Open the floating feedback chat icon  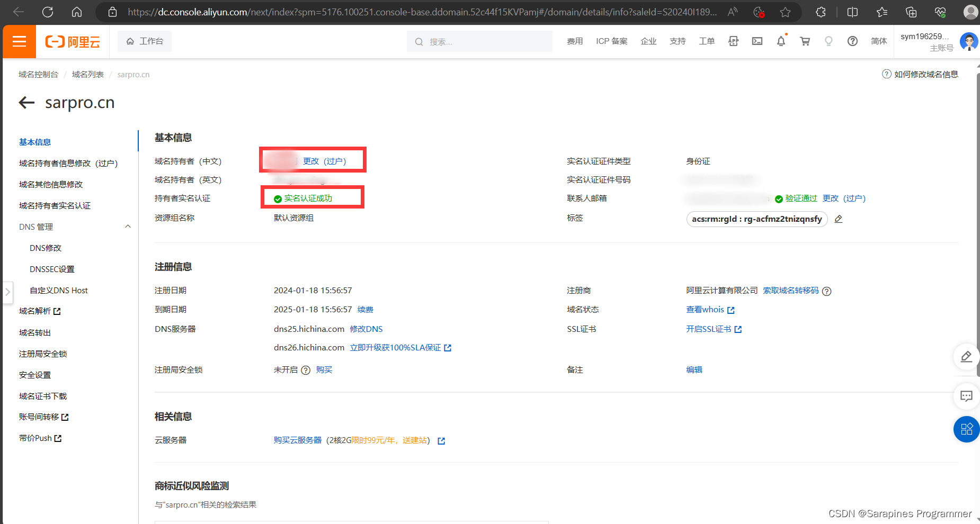pos(966,396)
